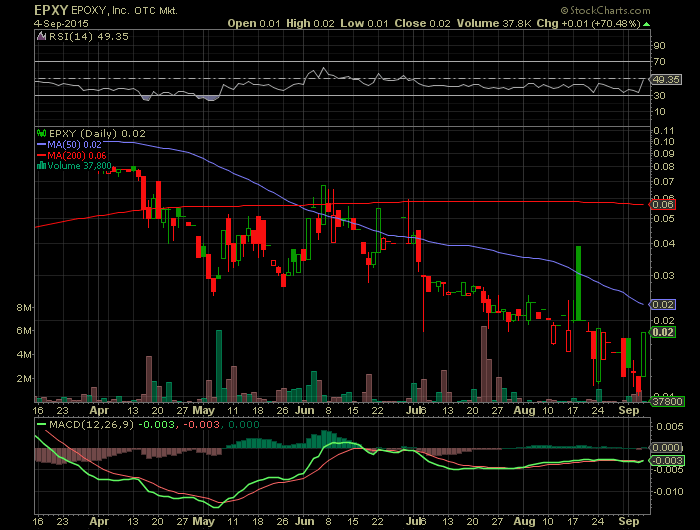Click the 30 oversold level on the RSI axis

pyautogui.click(x=659, y=96)
